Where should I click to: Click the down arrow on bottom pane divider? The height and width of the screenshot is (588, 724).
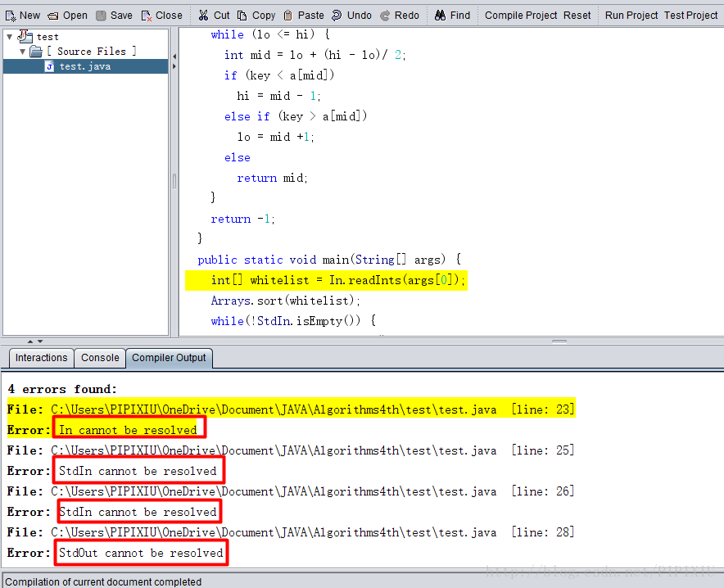[x=40, y=341]
